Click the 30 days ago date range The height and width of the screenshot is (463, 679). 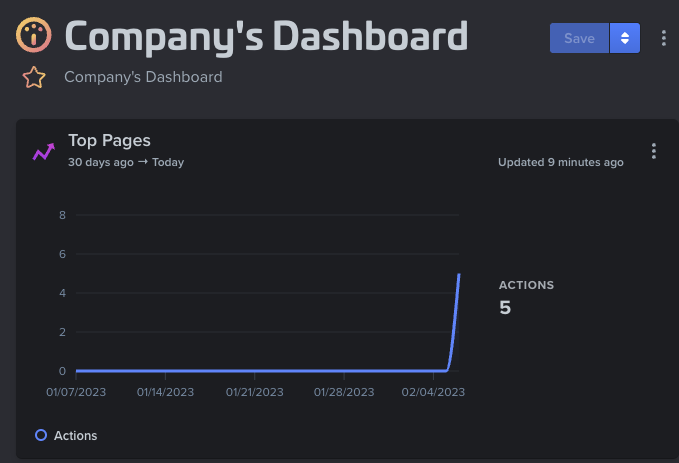[126, 162]
